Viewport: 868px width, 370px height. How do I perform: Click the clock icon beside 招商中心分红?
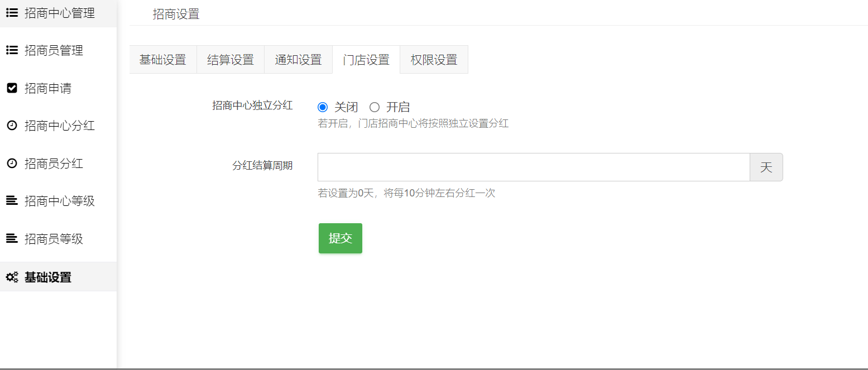(x=12, y=126)
